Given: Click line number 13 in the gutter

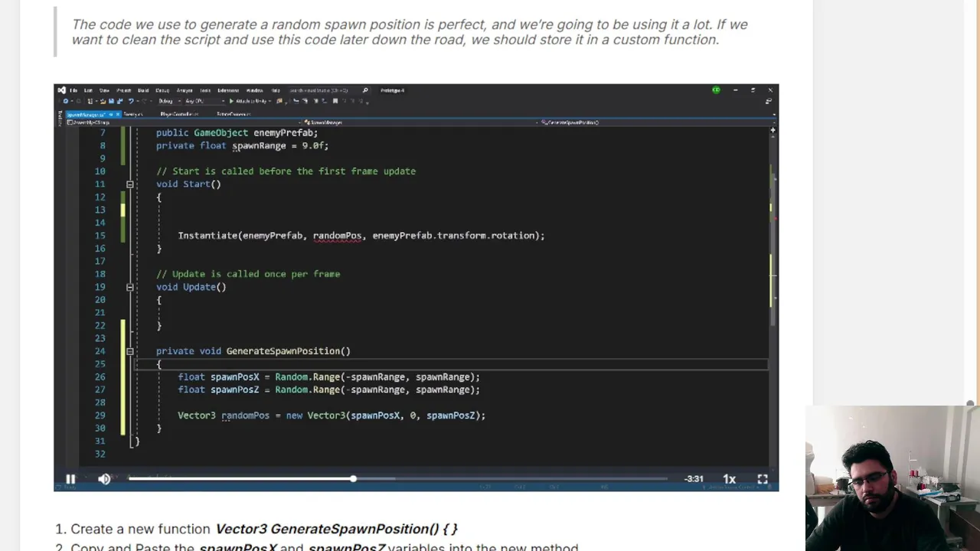Looking at the screenshot, I should point(100,210).
